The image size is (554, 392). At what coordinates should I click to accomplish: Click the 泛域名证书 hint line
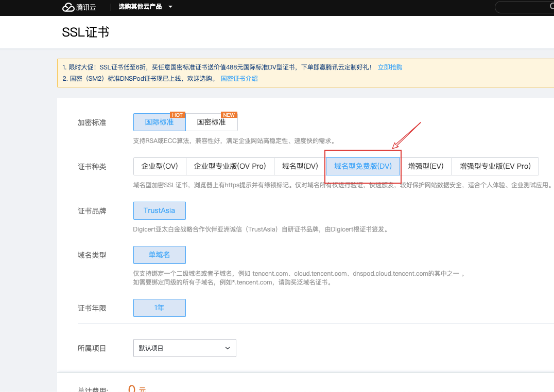pos(233,282)
